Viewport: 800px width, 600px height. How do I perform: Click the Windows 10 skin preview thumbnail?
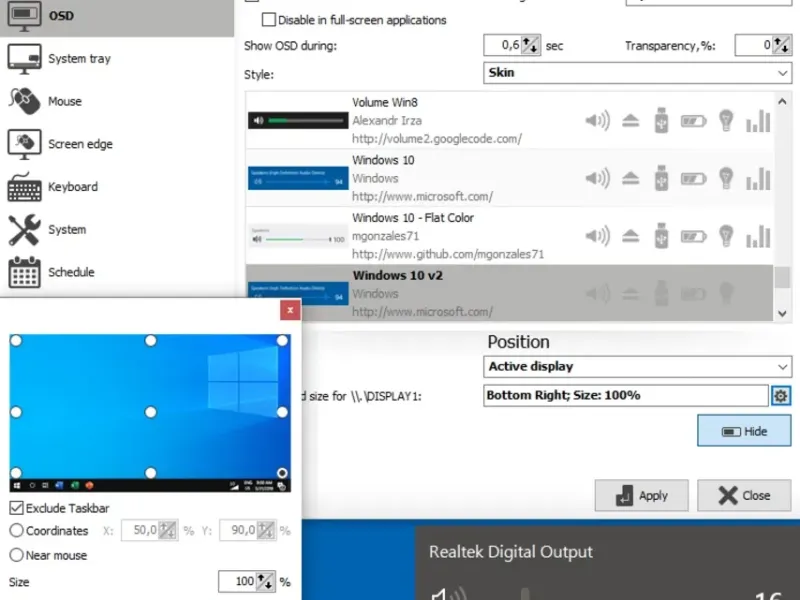(x=298, y=178)
